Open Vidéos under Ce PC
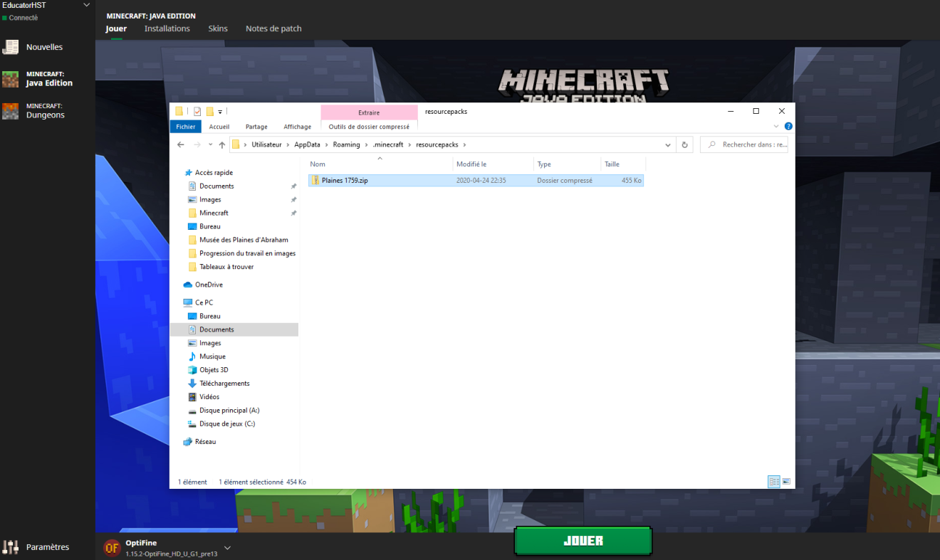940x560 pixels. pos(209,397)
